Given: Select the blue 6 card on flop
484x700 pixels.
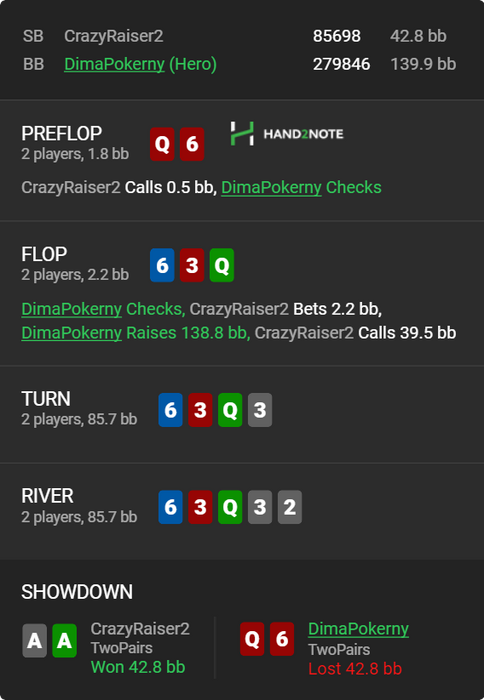Looking at the screenshot, I should coord(162,265).
